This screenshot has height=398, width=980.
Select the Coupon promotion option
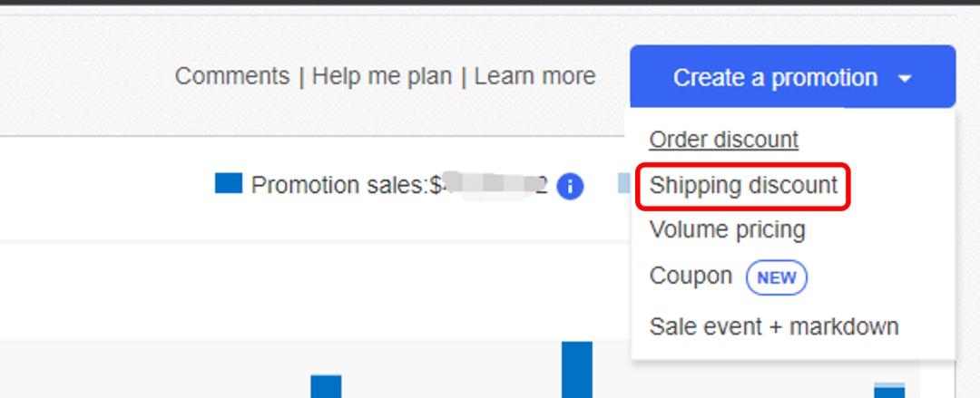(x=691, y=276)
